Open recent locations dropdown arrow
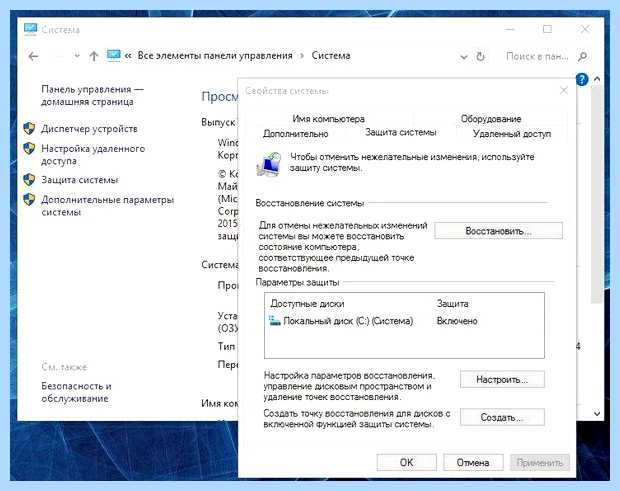 77,56
